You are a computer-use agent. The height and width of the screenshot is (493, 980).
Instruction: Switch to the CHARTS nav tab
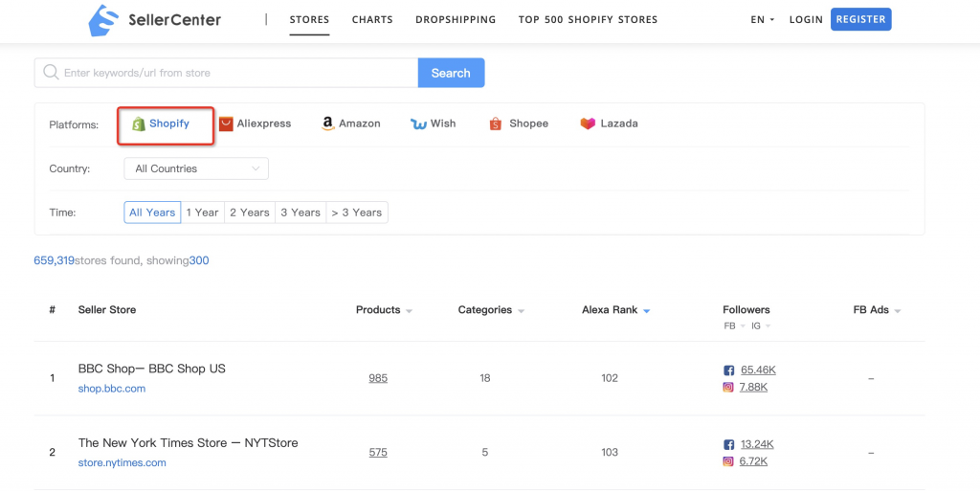coord(372,19)
